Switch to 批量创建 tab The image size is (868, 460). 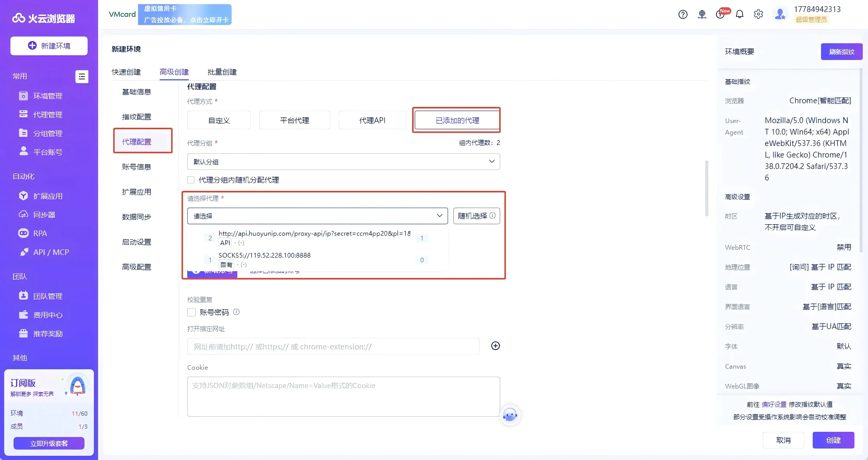click(222, 72)
